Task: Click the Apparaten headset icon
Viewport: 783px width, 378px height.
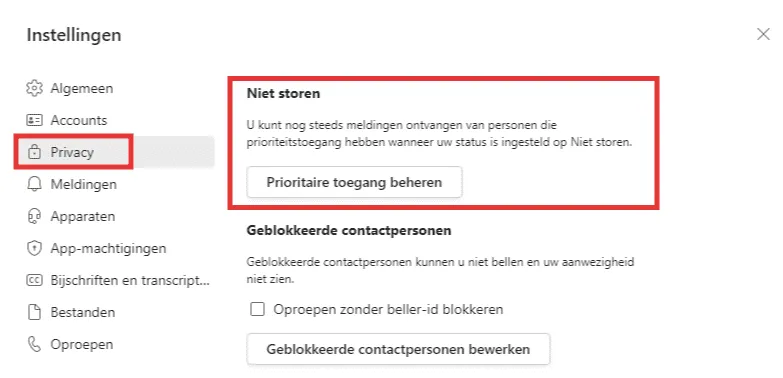Action: [34, 216]
